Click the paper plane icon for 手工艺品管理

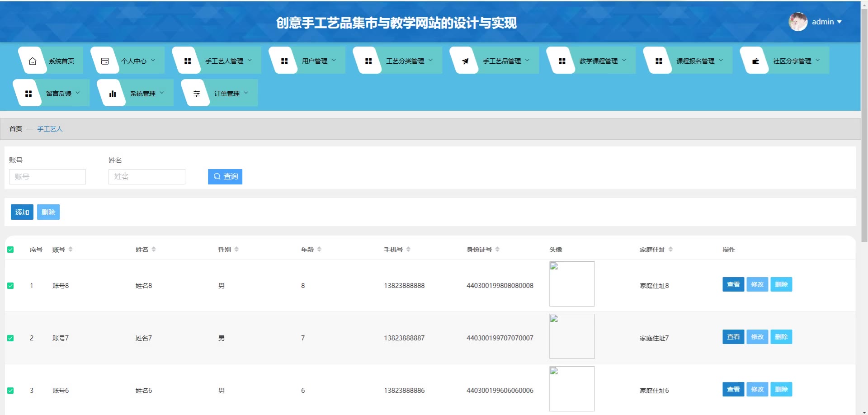pyautogui.click(x=465, y=61)
